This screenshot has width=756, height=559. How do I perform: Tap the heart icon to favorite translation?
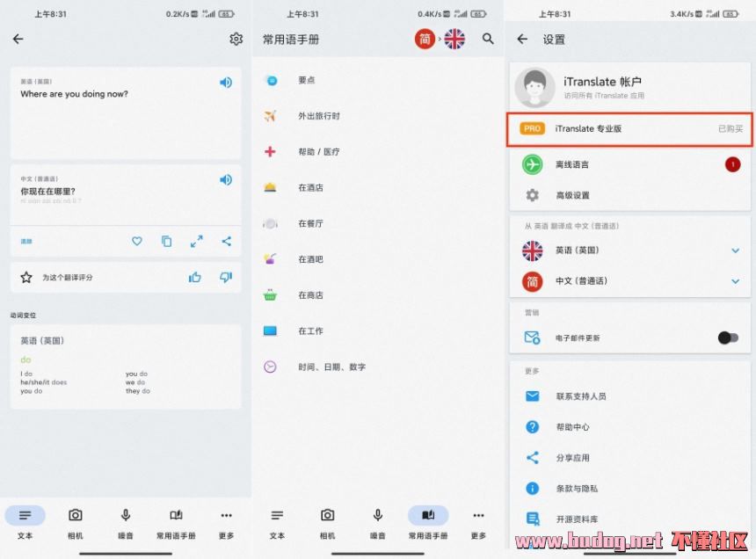tap(137, 241)
